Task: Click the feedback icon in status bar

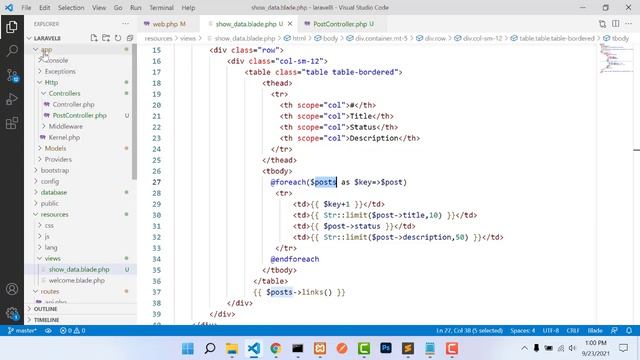Action: click(614, 331)
